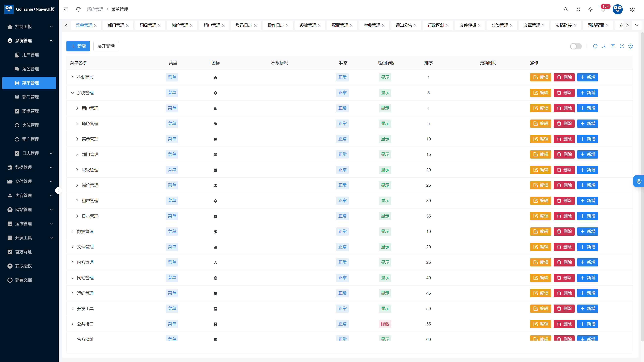Viewport: 644px width, 362px height.
Task: Open the table density height icon
Action: coord(613,46)
